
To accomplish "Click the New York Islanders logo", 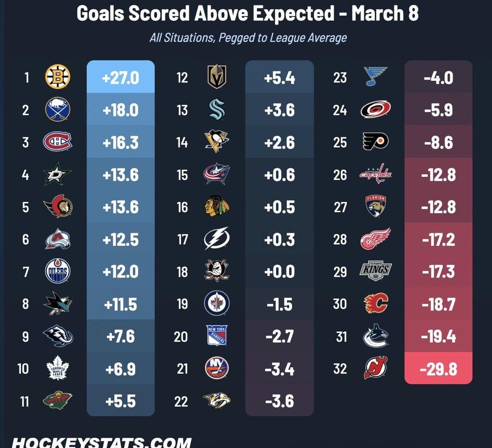I will pyautogui.click(x=216, y=368).
